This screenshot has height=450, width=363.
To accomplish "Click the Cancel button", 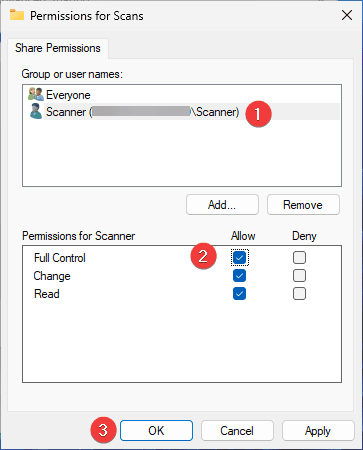I will (x=237, y=430).
